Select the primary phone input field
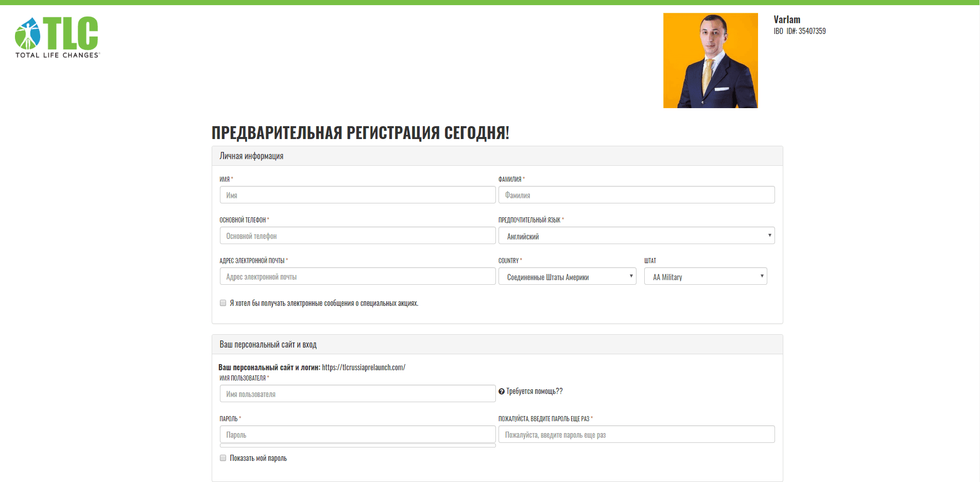This screenshot has width=980, height=482. [x=357, y=236]
